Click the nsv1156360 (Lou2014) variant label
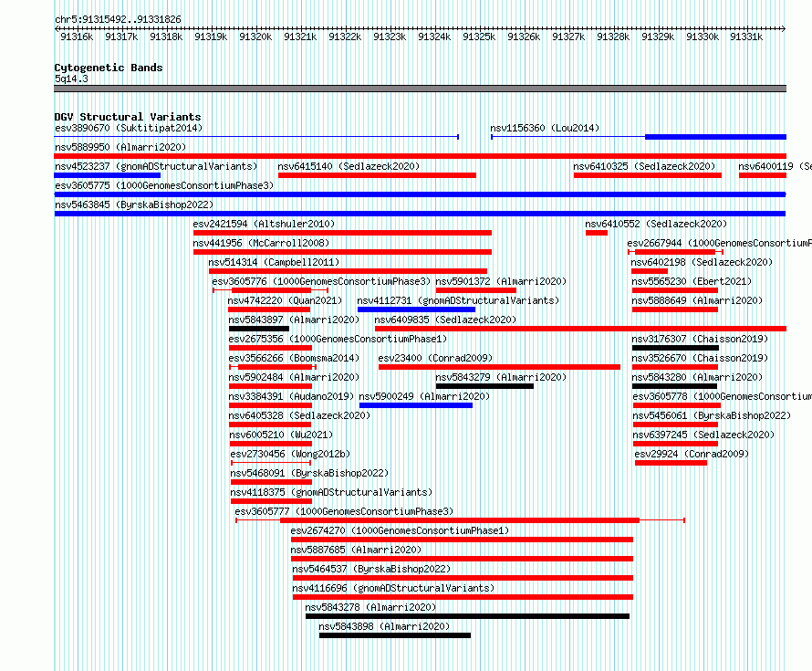This screenshot has height=671, width=812. 545,128
